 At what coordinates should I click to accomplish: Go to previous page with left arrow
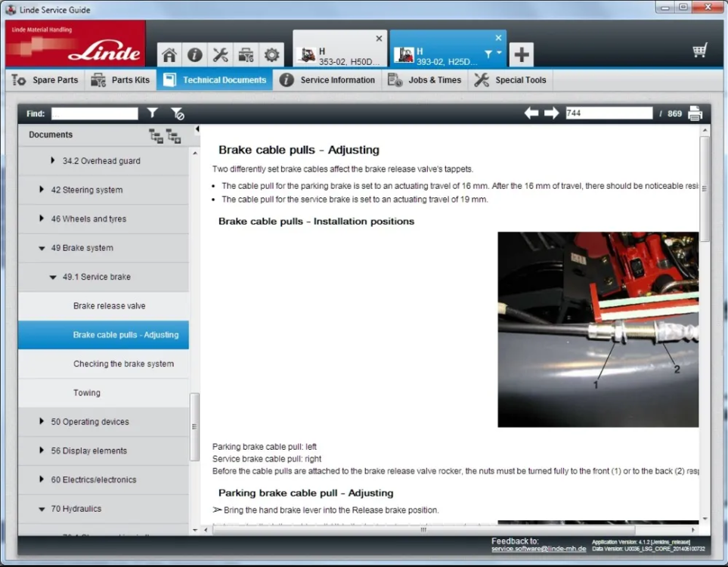coord(531,113)
